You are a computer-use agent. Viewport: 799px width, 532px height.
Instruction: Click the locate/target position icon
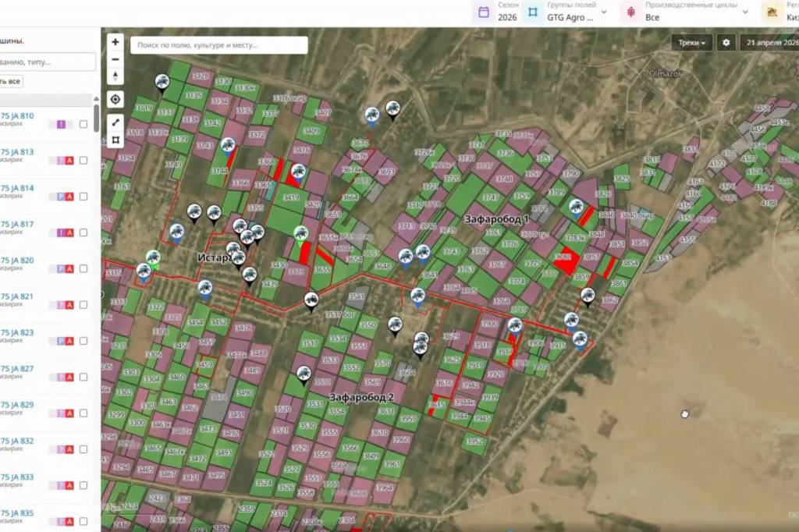[x=115, y=99]
